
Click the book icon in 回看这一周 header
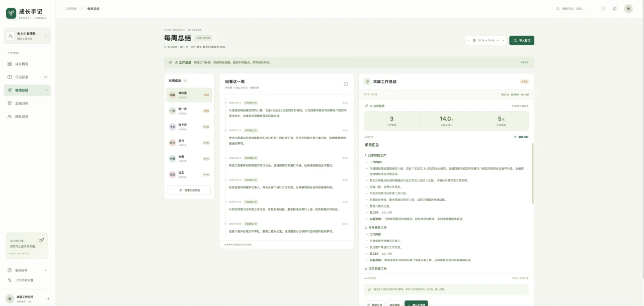346,84
